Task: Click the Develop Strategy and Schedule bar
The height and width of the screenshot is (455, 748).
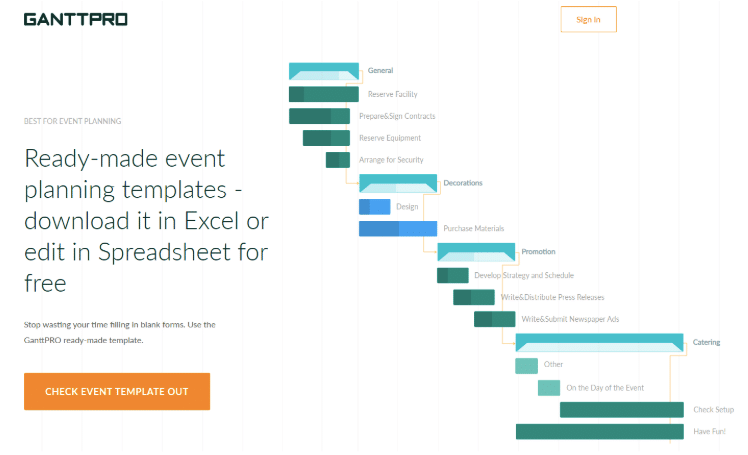Action: pos(453,275)
